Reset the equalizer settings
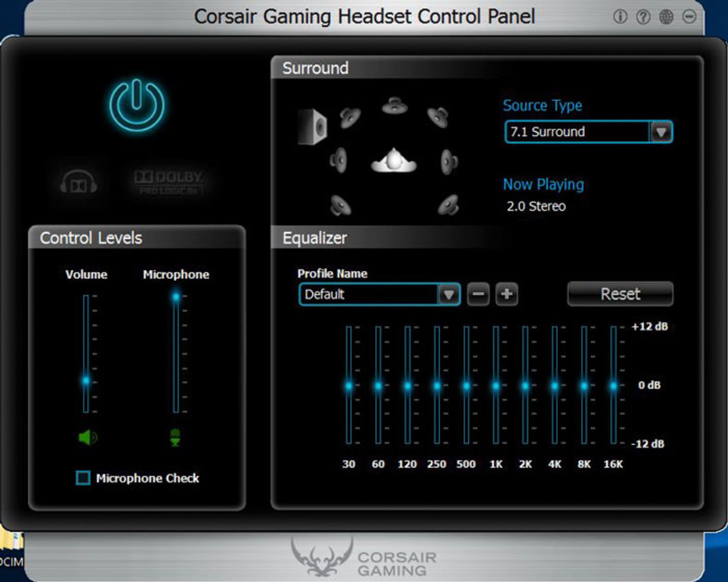This screenshot has height=582, width=728. [x=620, y=294]
